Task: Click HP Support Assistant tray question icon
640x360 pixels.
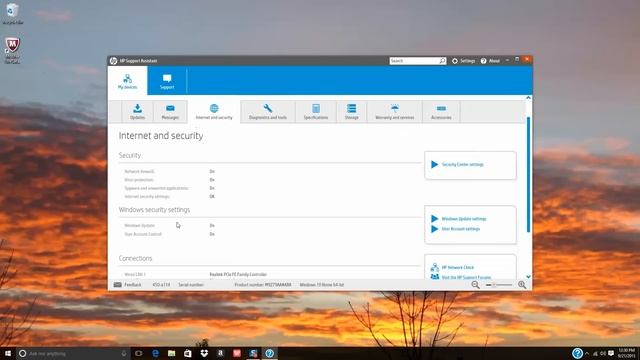Action: pos(577,353)
